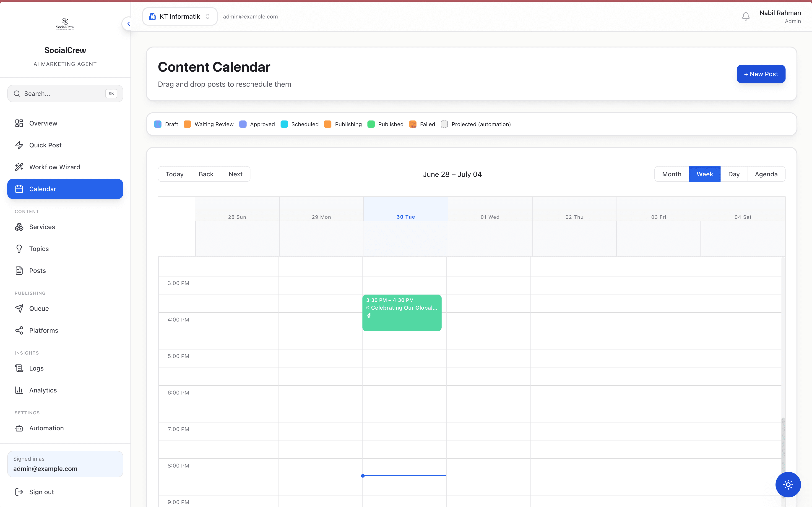The image size is (812, 507).
Task: Switch calendar to Day view
Action: click(734, 174)
